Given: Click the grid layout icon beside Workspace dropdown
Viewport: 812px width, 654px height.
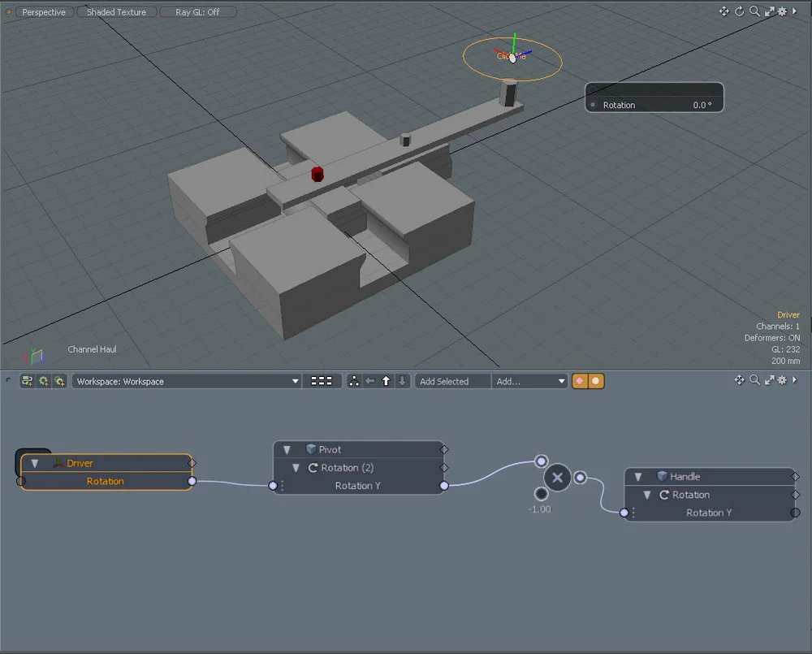Looking at the screenshot, I should point(322,380).
